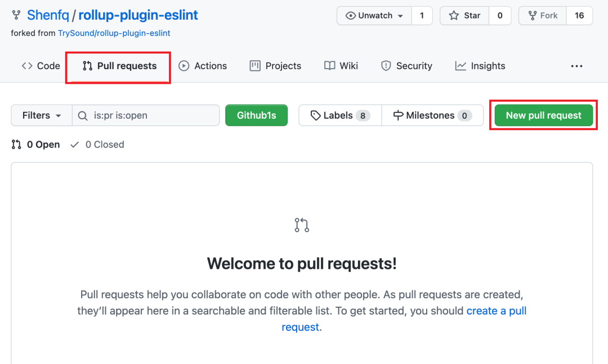Click the fork icon on the Fork button

(533, 16)
